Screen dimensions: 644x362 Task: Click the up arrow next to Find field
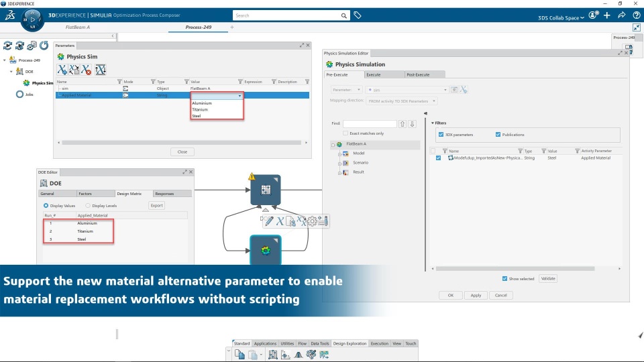(x=402, y=123)
